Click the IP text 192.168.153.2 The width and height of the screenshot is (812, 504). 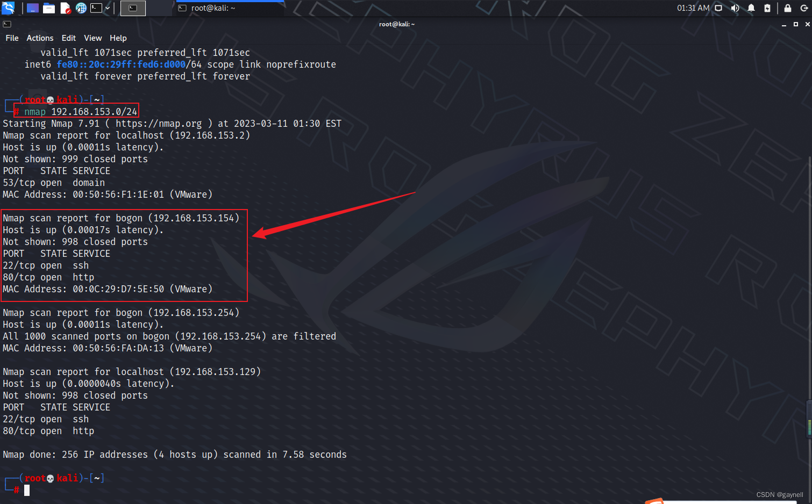point(210,135)
